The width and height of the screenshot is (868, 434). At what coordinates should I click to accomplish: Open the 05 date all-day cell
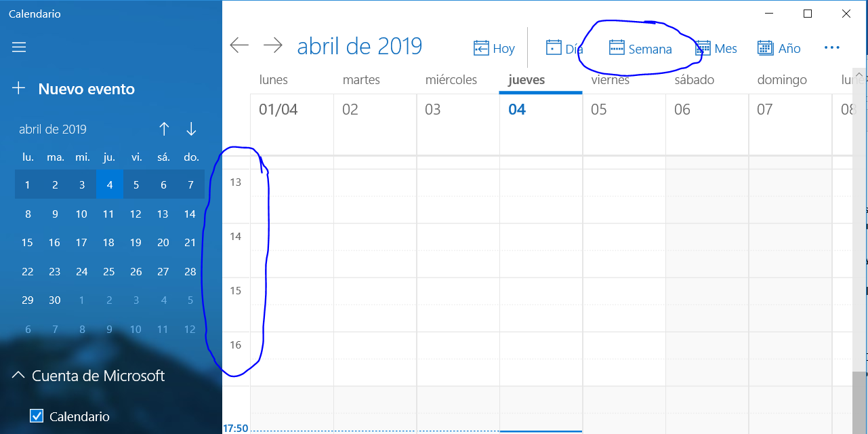pyautogui.click(x=624, y=124)
